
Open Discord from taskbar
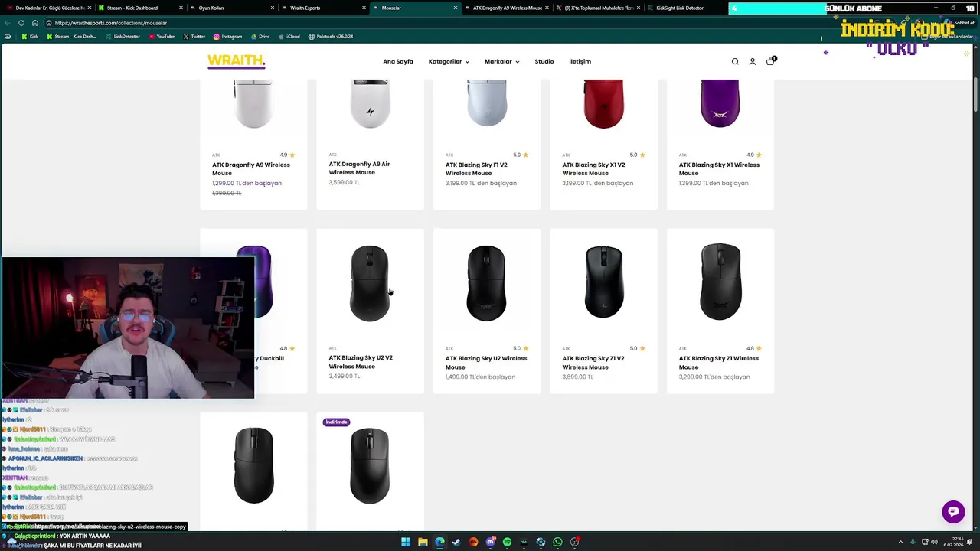click(490, 542)
